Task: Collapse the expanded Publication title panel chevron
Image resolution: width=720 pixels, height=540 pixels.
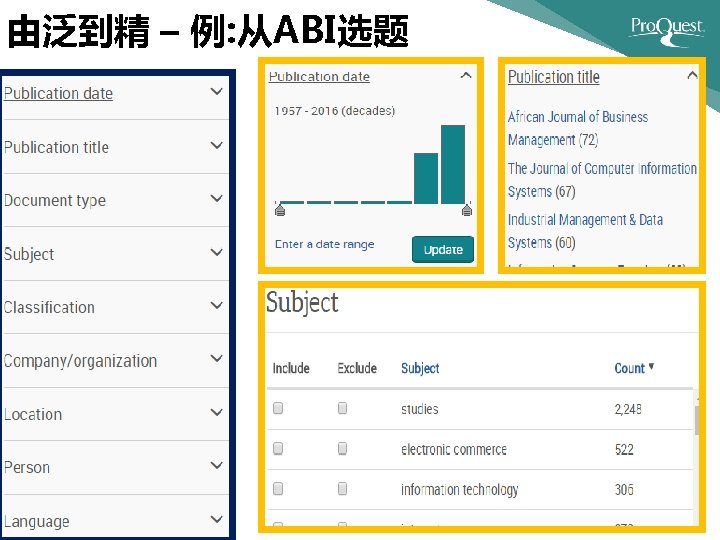Action: (692, 75)
